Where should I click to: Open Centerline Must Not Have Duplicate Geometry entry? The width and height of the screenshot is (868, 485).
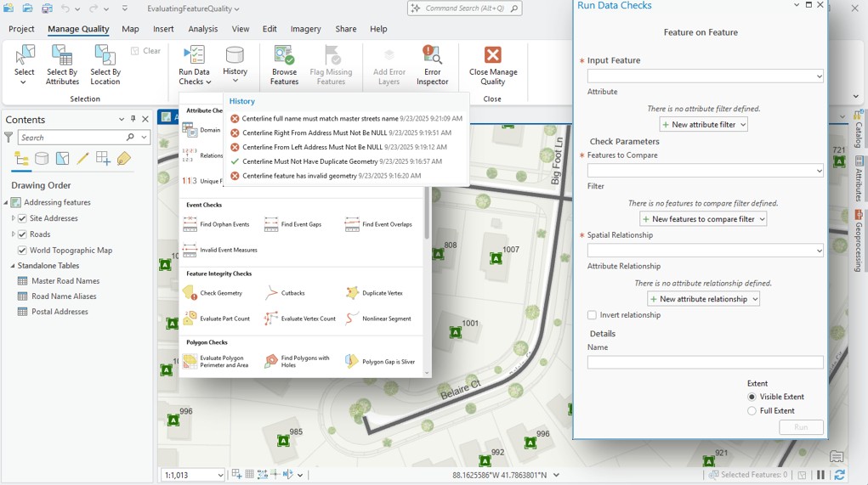(336, 161)
